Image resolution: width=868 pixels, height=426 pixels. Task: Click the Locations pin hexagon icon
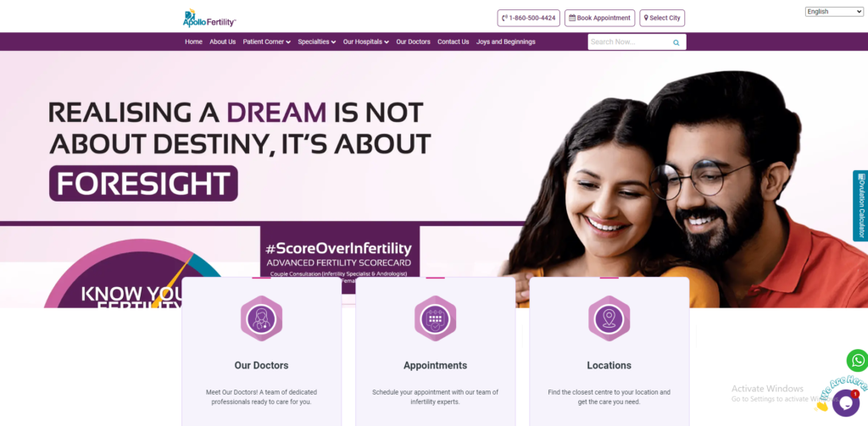(609, 318)
